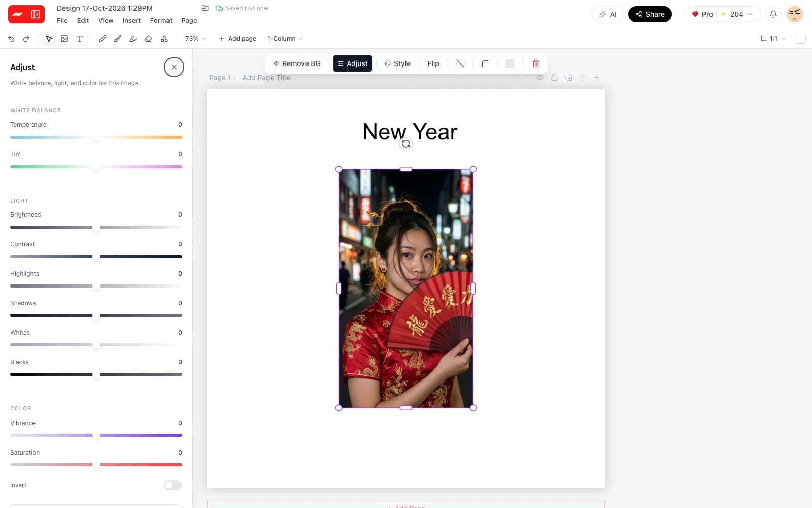The width and height of the screenshot is (812, 508).
Task: Open the File menu
Action: pos(62,21)
